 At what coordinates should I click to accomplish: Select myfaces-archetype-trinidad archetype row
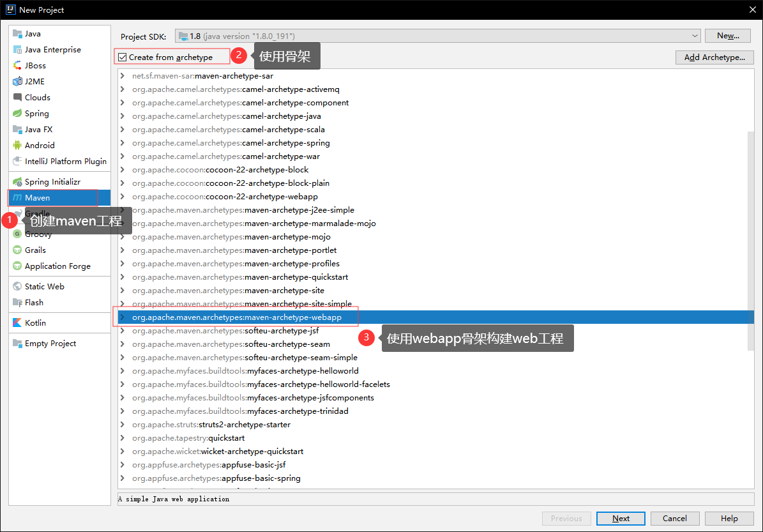(435, 411)
